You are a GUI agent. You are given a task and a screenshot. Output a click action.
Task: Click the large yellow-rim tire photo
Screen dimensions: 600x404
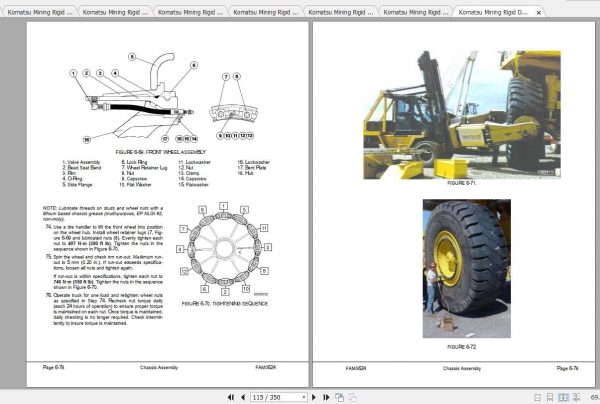(x=466, y=269)
